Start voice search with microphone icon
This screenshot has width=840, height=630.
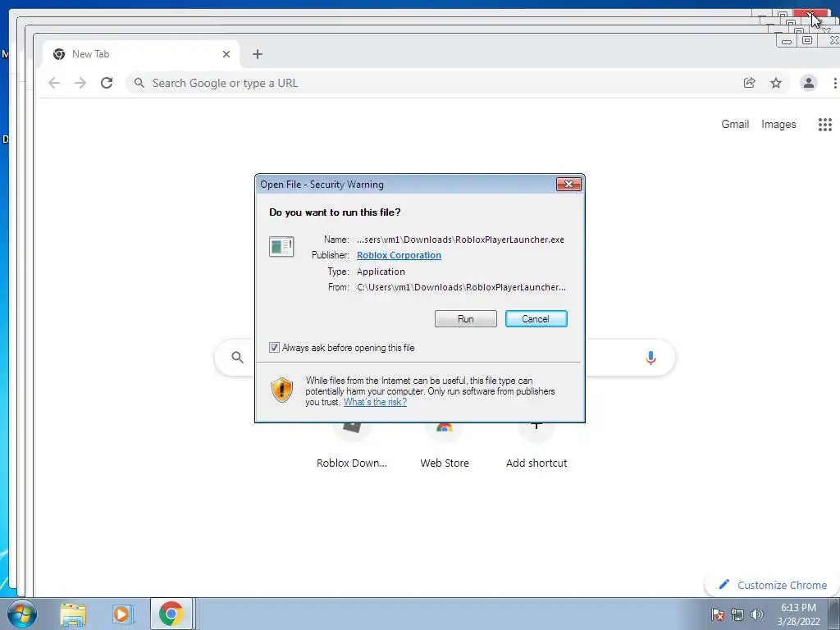pos(651,358)
